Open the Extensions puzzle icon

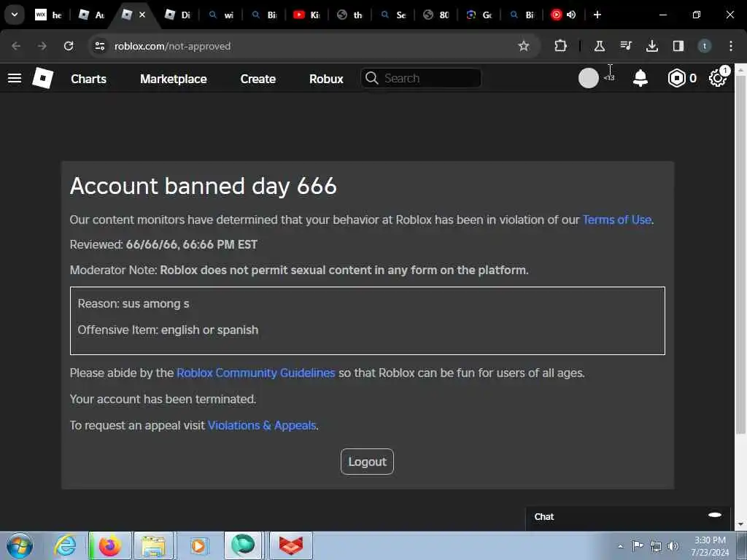click(x=561, y=46)
